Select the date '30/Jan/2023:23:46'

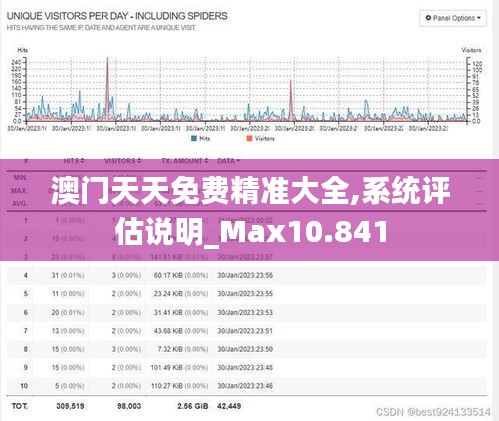[x=245, y=386]
